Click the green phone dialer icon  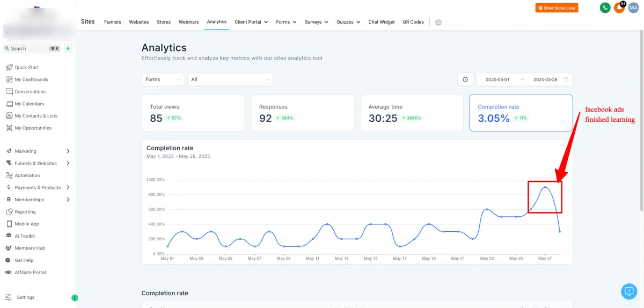[x=605, y=8]
